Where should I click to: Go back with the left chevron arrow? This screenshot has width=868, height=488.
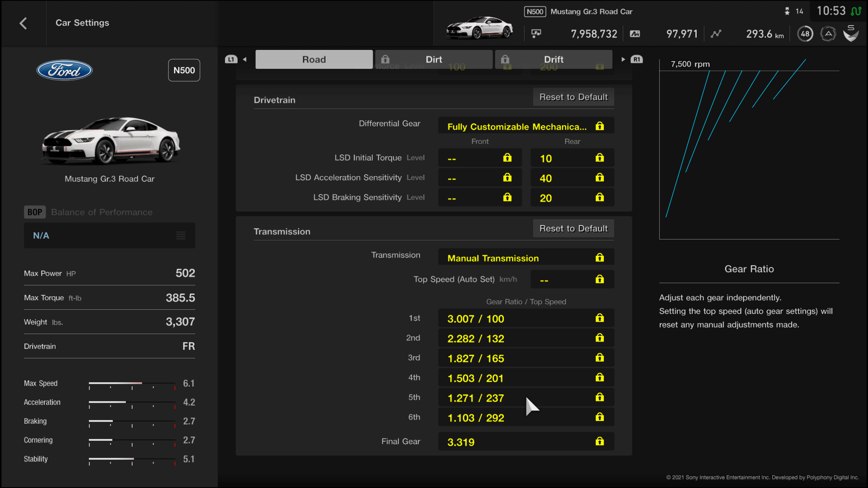click(23, 23)
